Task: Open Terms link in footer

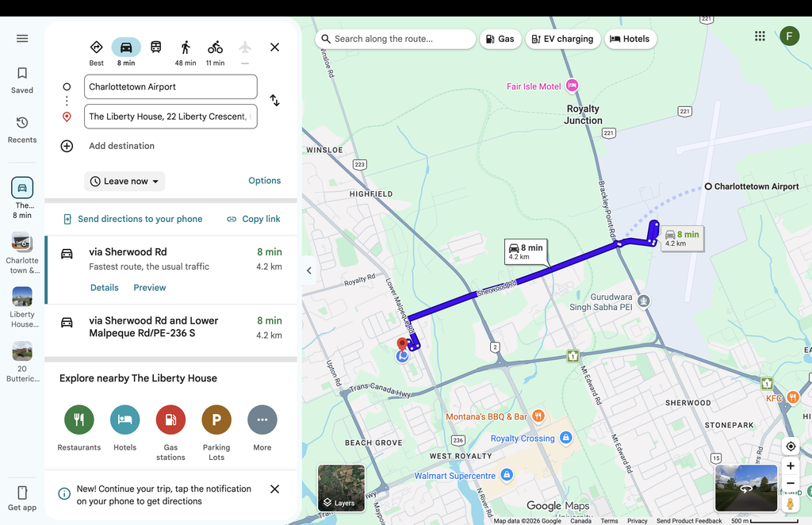Action: (x=609, y=521)
